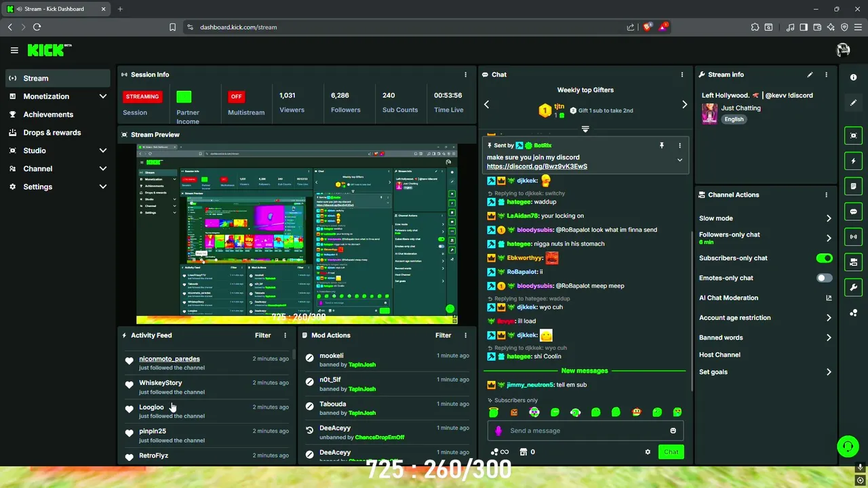Click the Send a message input field
868x488 pixels.
(x=585, y=430)
